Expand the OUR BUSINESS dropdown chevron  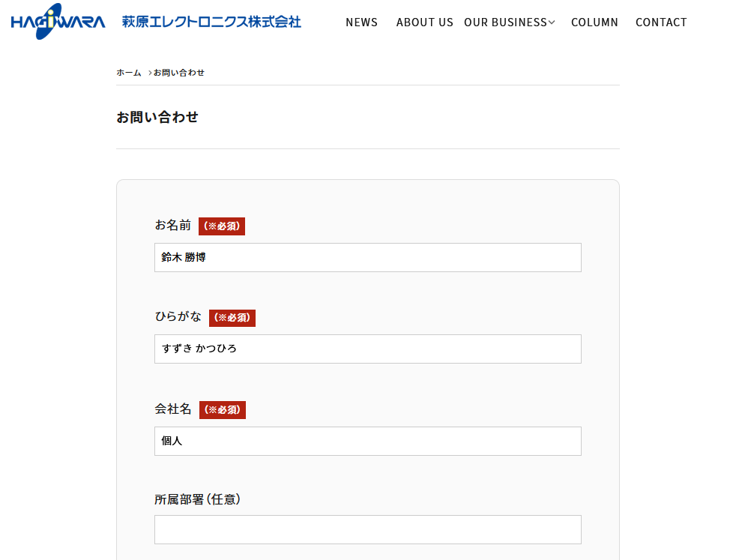(x=552, y=22)
